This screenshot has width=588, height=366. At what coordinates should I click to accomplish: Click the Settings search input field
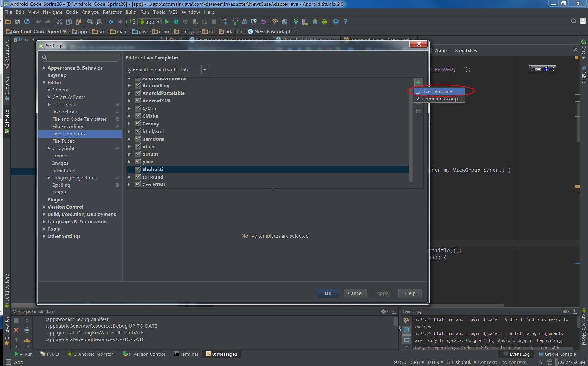80,57
